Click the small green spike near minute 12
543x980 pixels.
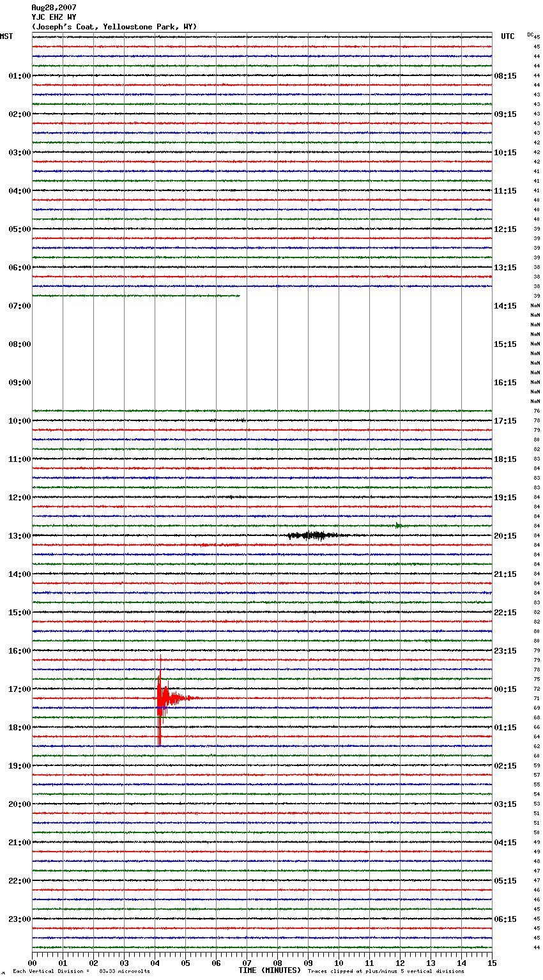(398, 525)
